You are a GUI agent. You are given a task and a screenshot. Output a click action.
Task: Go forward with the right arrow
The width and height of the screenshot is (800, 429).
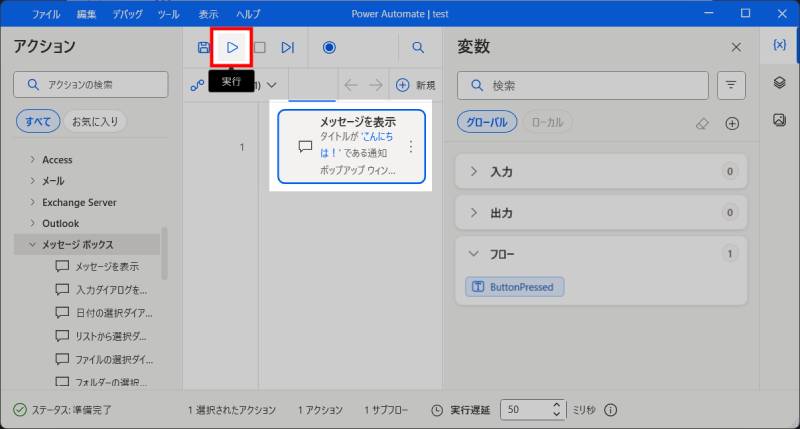click(376, 85)
